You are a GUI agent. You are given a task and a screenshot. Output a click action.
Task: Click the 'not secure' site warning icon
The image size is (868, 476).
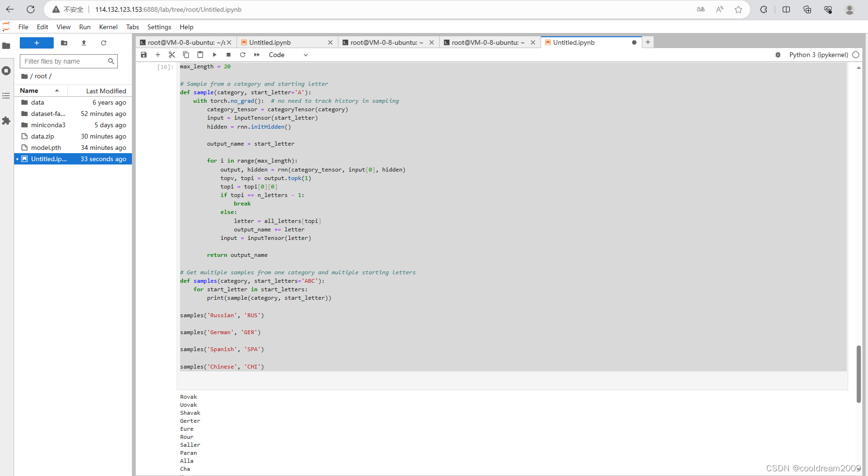[56, 9]
